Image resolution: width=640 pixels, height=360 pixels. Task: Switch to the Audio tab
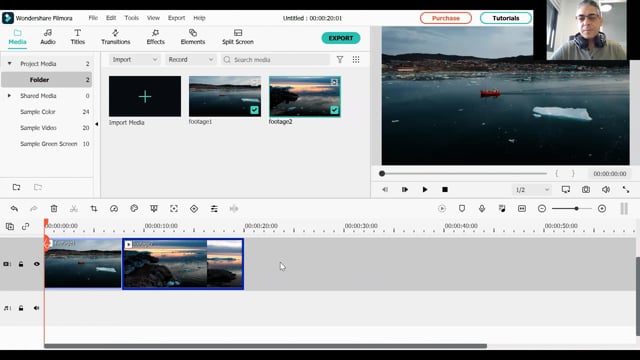(x=48, y=37)
